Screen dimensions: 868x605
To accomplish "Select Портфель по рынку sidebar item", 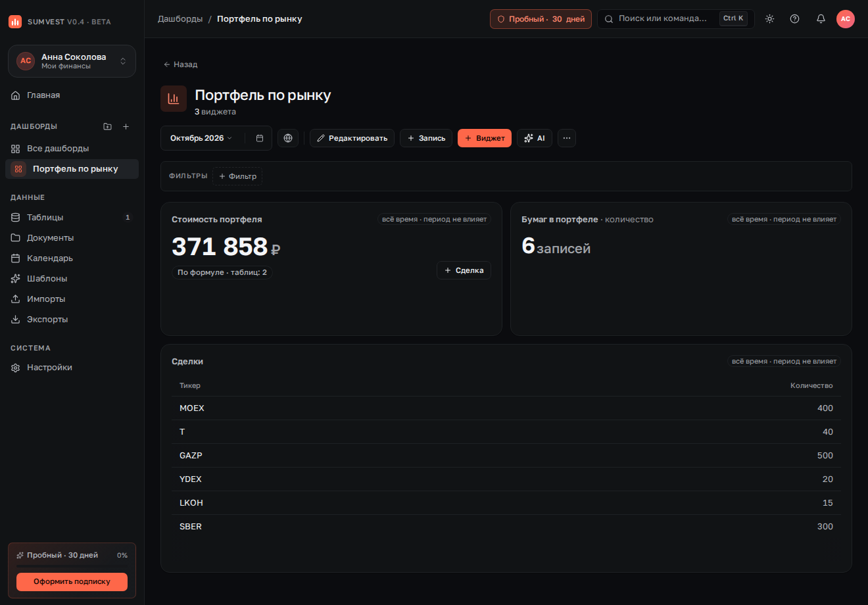I will pos(72,169).
